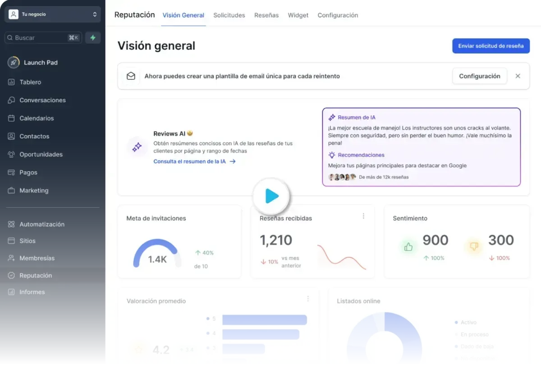Screen dimensions: 541x392
Task: Click the envelope icon in the banner
Action: click(x=131, y=76)
